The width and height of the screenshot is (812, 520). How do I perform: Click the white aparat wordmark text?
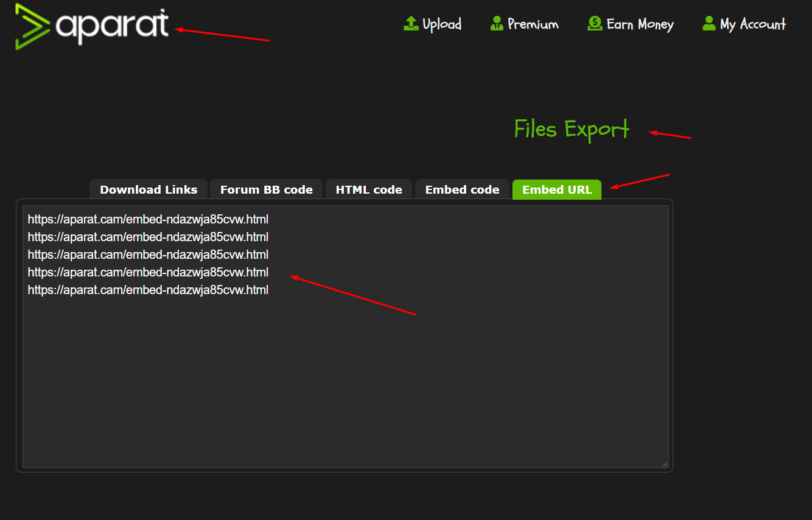[112, 26]
